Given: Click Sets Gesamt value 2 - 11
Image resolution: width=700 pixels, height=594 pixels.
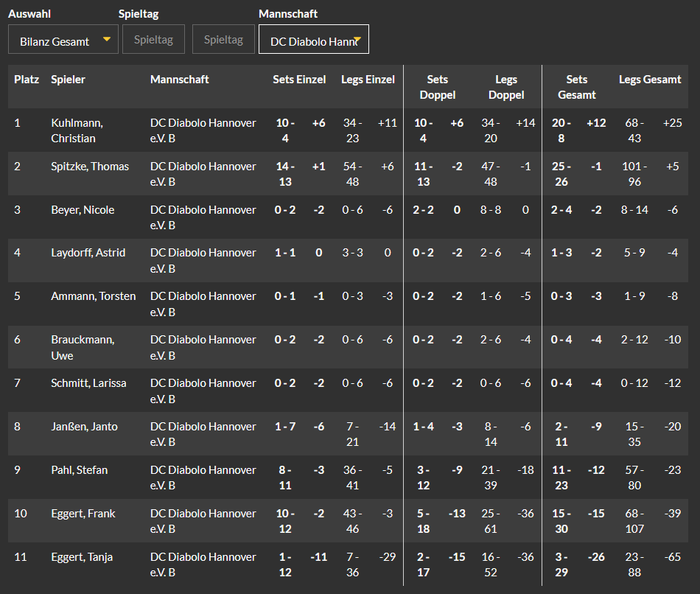Looking at the screenshot, I should [561, 434].
